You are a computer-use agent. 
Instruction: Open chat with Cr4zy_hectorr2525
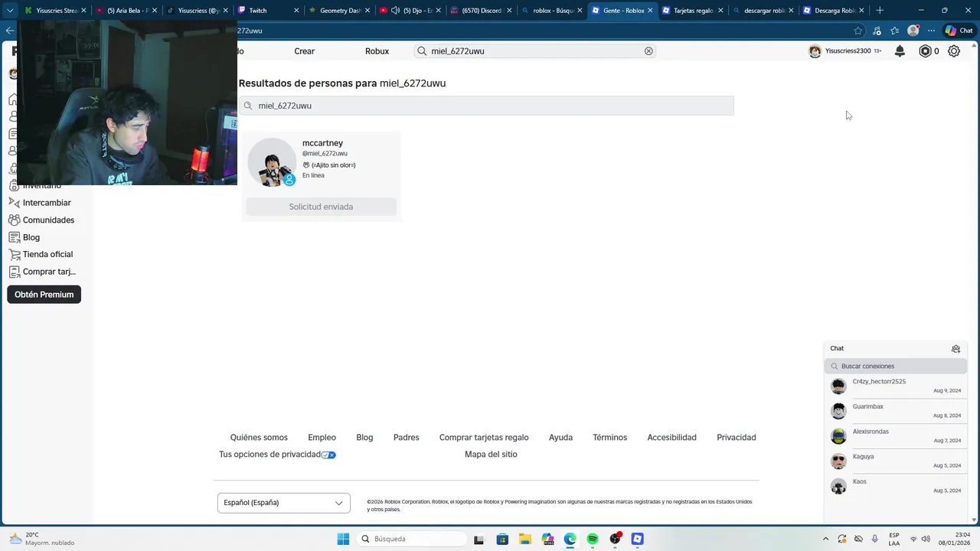pyautogui.click(x=896, y=386)
